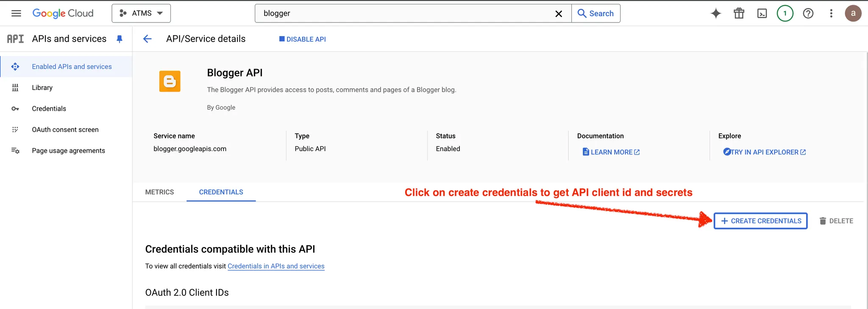Open the free trial gift icon
This screenshot has height=309, width=868.
(x=739, y=13)
